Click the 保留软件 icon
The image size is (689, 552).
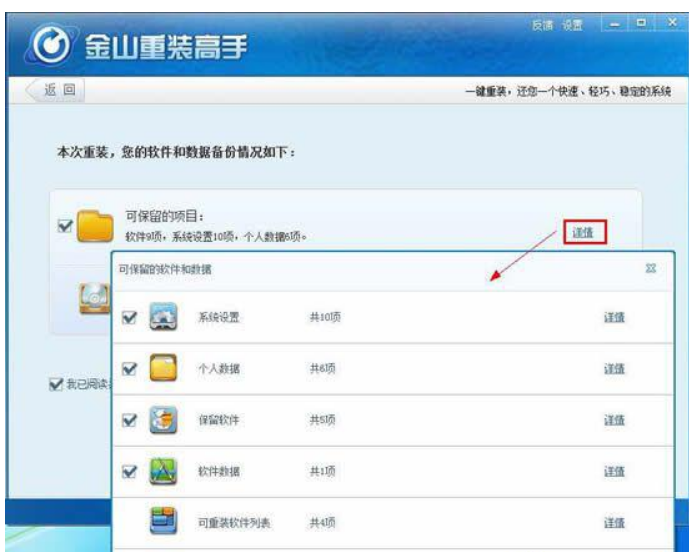click(x=163, y=421)
